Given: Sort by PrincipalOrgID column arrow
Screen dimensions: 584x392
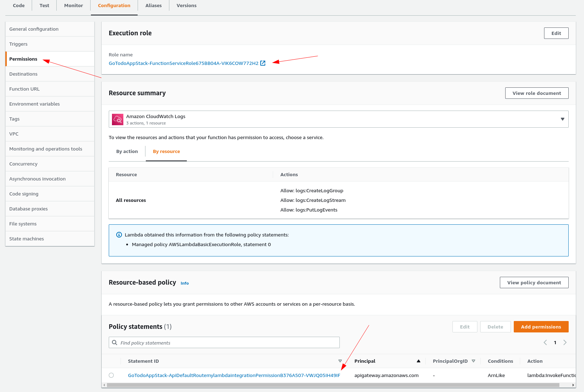Looking at the screenshot, I should pyautogui.click(x=473, y=361).
